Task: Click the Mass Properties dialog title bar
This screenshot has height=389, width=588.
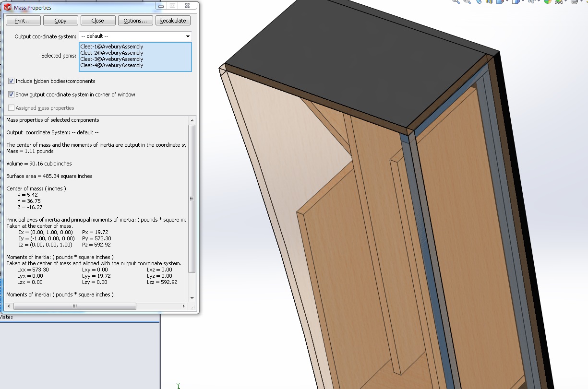Action: (x=82, y=7)
